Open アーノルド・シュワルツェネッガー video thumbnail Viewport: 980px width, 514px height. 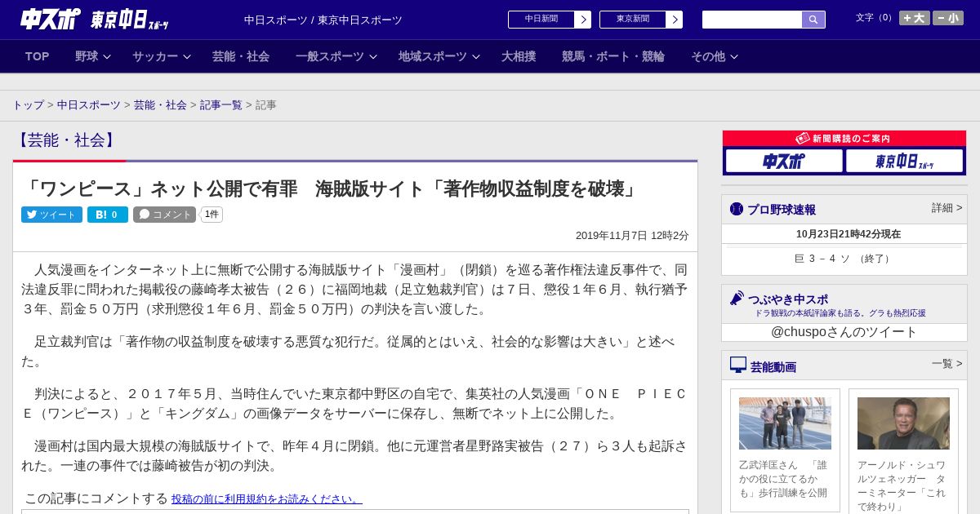pyautogui.click(x=903, y=423)
